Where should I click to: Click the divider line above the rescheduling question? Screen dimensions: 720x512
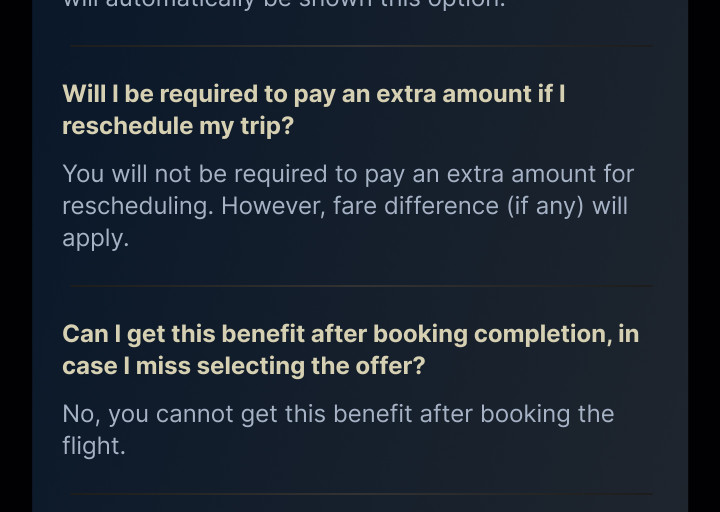click(360, 46)
